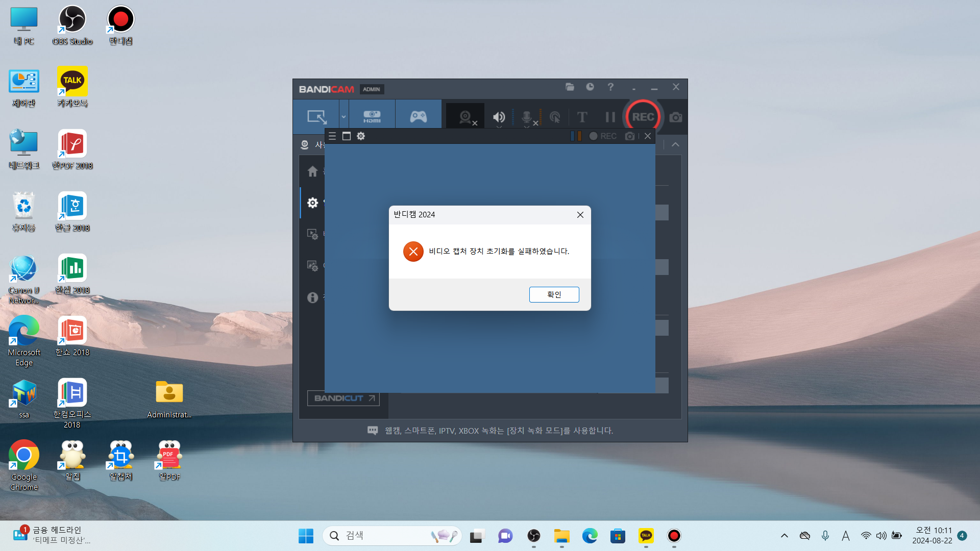Image resolution: width=980 pixels, height=551 pixels.
Task: Click the BANDICUT link button
Action: tap(343, 398)
